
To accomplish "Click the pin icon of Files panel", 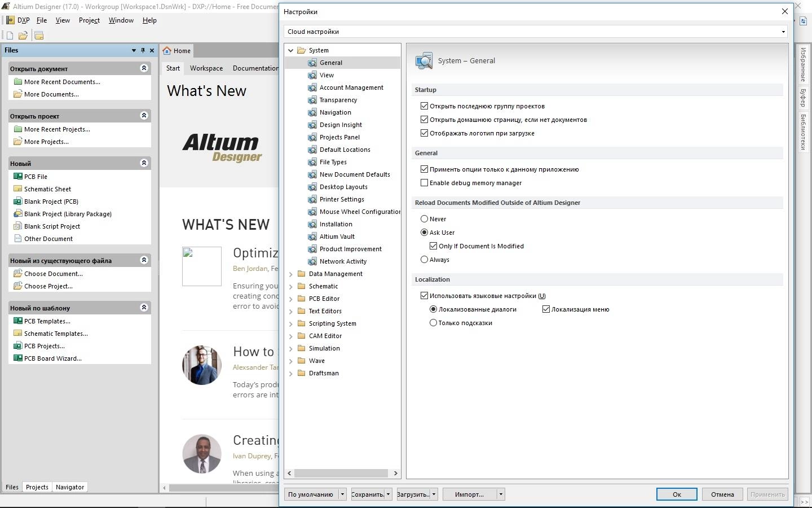I will 143,50.
